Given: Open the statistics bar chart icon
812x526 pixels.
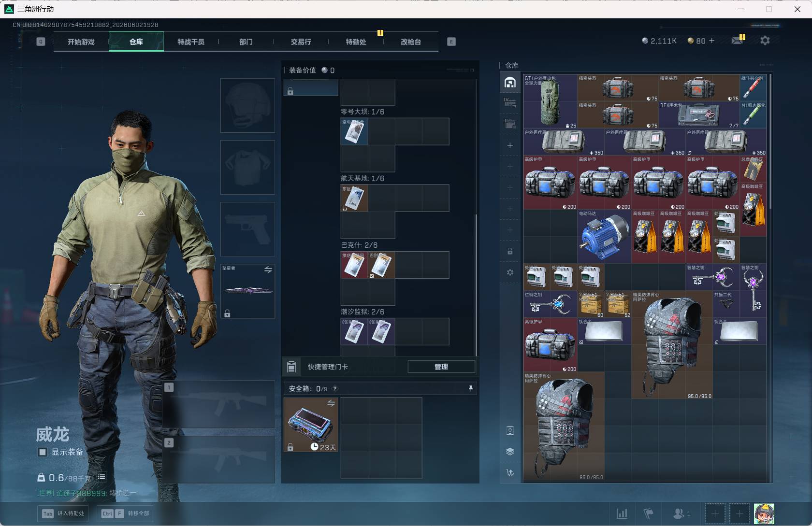Looking at the screenshot, I should (622, 513).
